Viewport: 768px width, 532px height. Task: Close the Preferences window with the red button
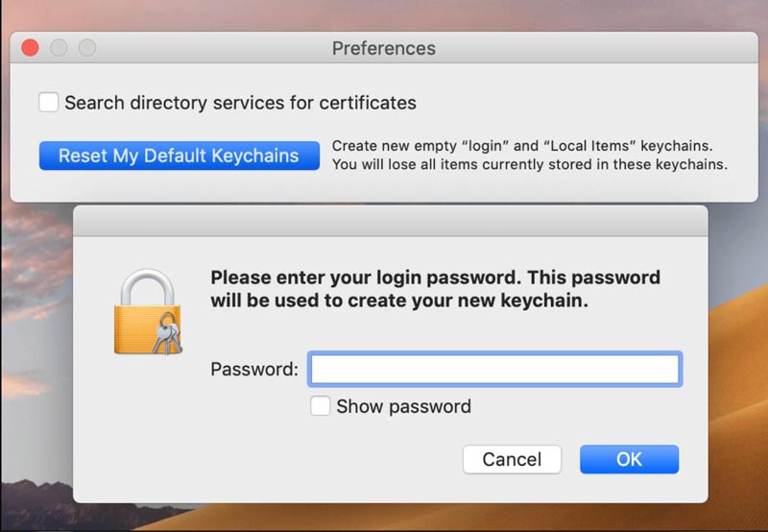coord(31,48)
